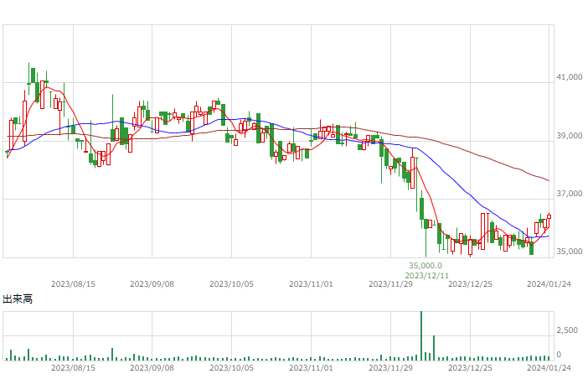
Task: Click 2024/01/24 date under volume chart
Action: click(549, 368)
